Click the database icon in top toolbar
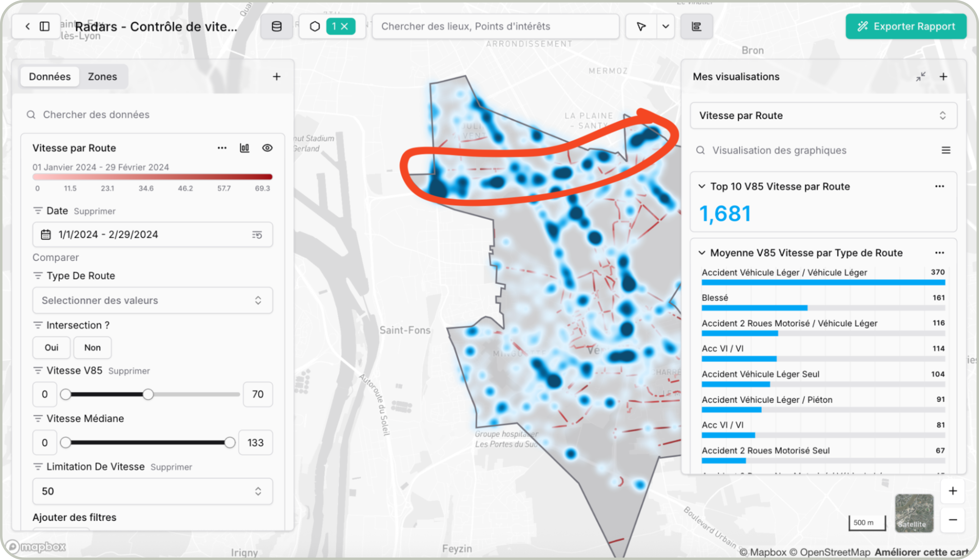Image resolution: width=979 pixels, height=560 pixels. pos(277,27)
